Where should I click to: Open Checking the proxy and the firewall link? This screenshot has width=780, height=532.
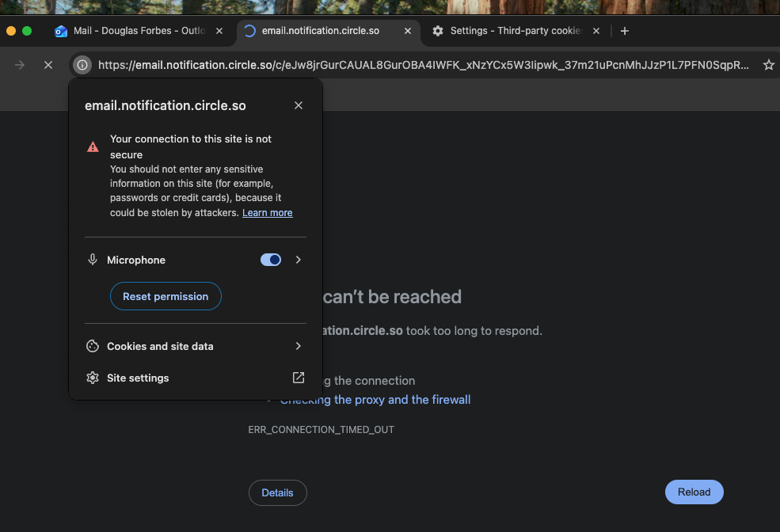click(375, 400)
